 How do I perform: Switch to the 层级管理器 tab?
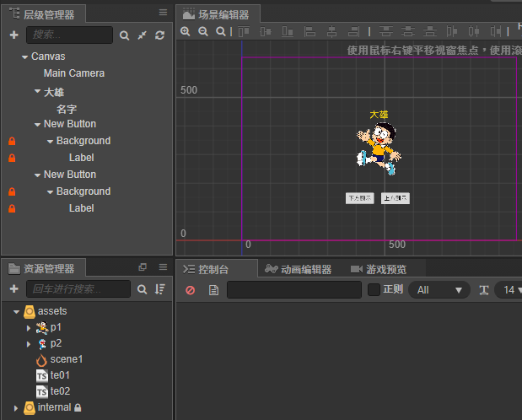(43, 14)
